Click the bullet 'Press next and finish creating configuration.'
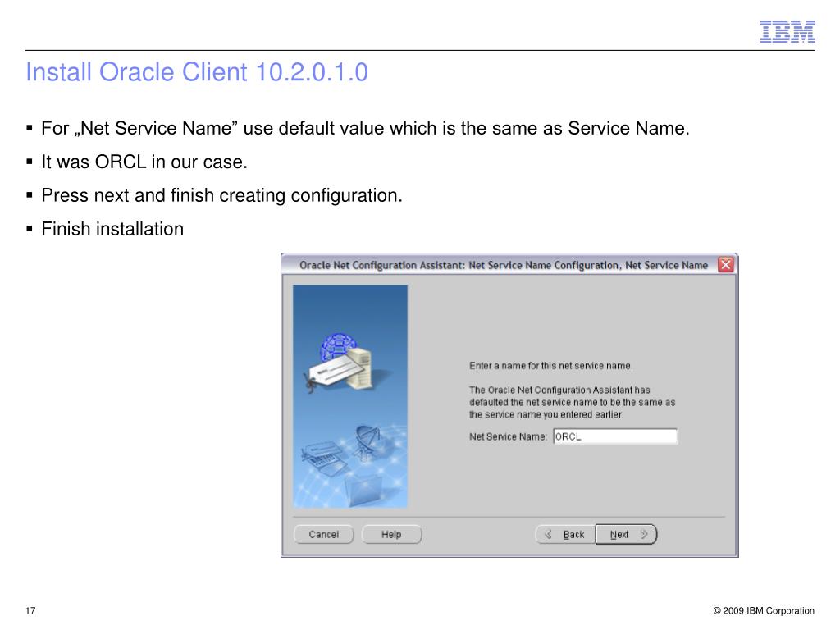 (x=221, y=195)
